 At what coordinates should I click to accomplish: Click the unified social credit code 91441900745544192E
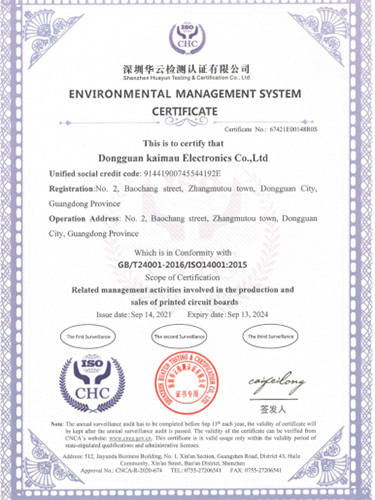click(182, 173)
